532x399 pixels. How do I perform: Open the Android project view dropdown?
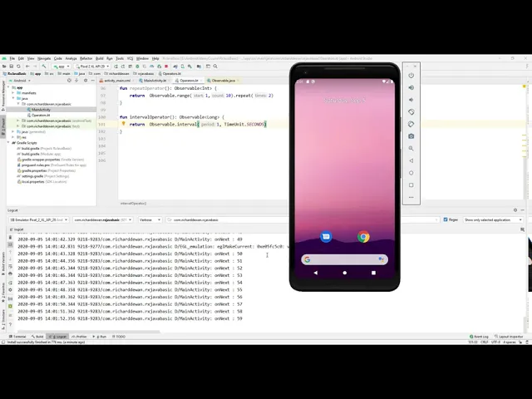click(20, 81)
